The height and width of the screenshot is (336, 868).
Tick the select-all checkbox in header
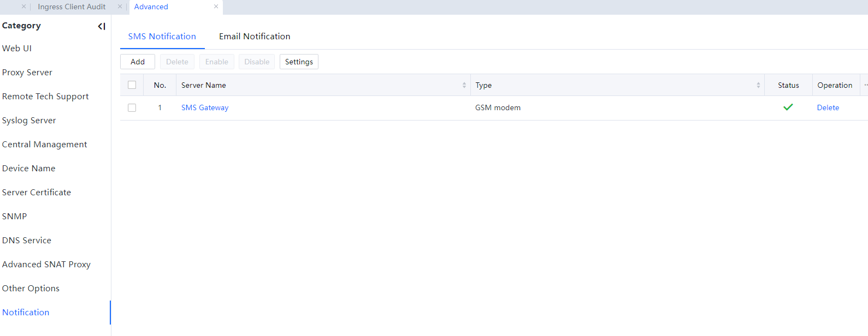pos(132,85)
